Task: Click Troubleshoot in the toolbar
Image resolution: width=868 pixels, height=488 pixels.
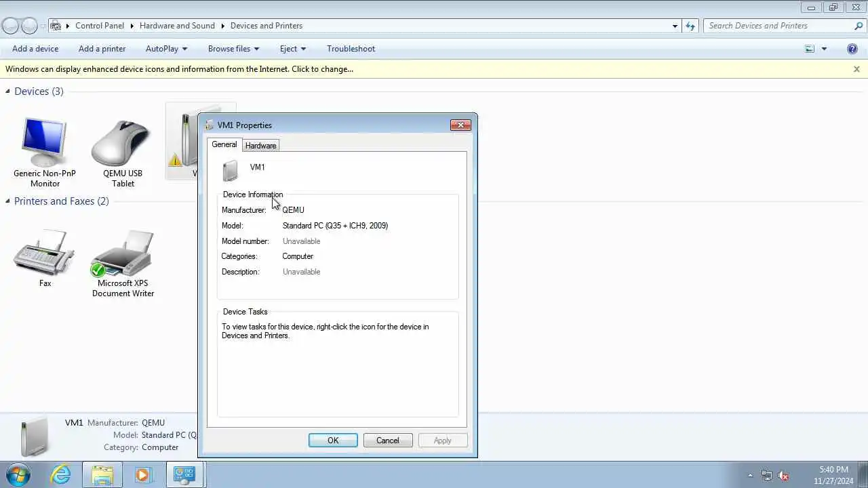Action: coord(351,49)
